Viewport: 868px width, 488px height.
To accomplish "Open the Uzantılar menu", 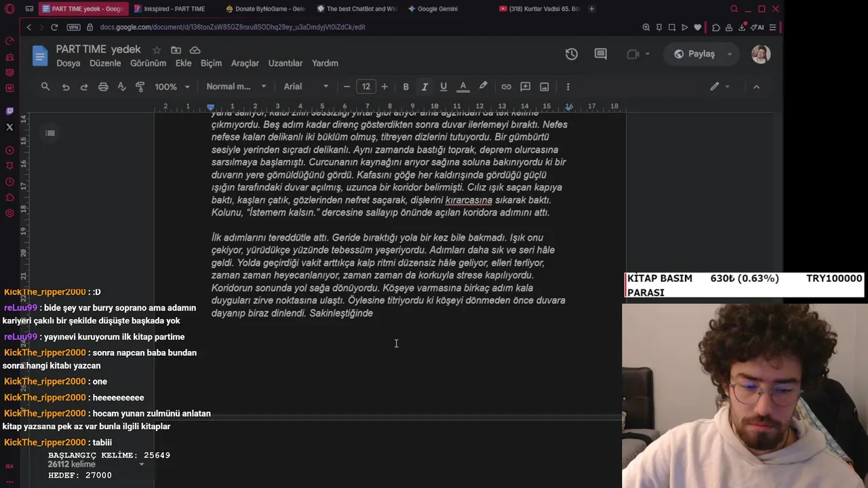I will [285, 63].
